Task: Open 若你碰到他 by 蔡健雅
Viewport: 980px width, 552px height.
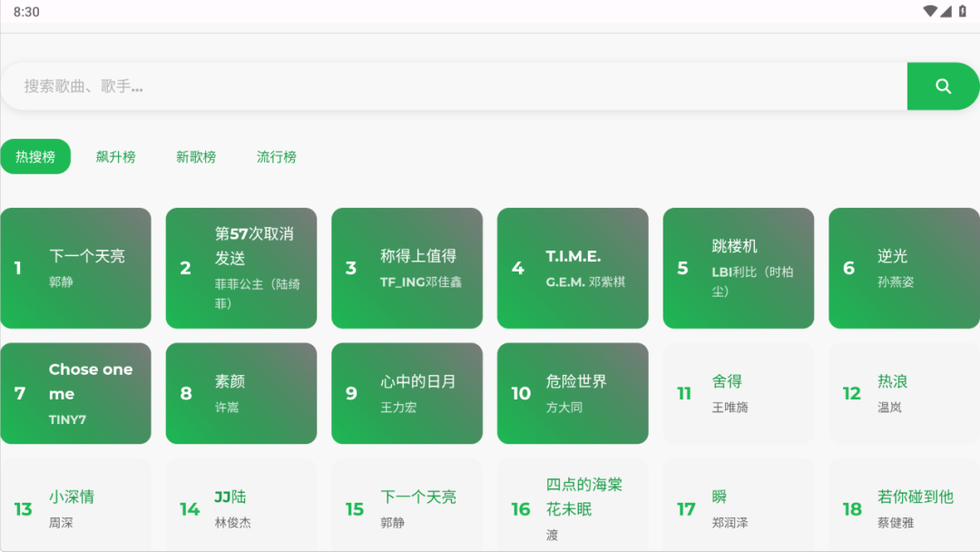Action: (x=904, y=506)
